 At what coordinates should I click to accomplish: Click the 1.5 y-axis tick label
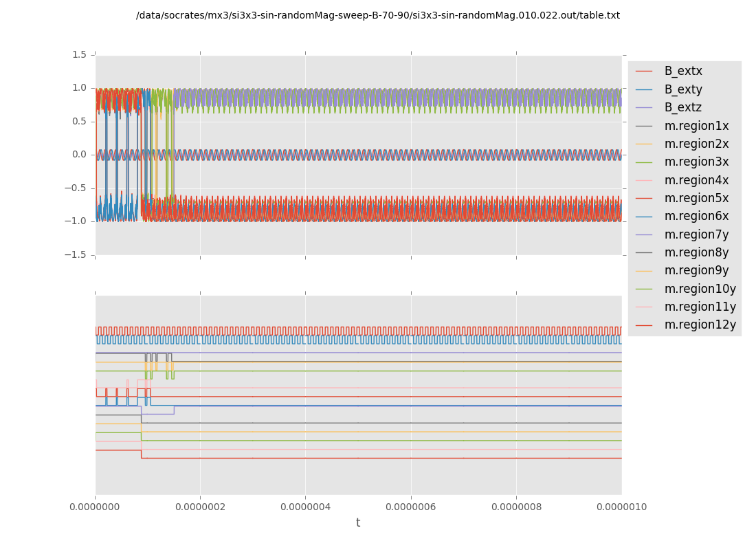click(x=80, y=55)
